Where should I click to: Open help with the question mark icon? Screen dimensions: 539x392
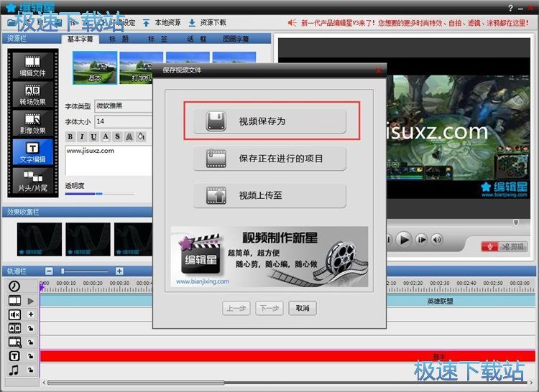coord(511,8)
